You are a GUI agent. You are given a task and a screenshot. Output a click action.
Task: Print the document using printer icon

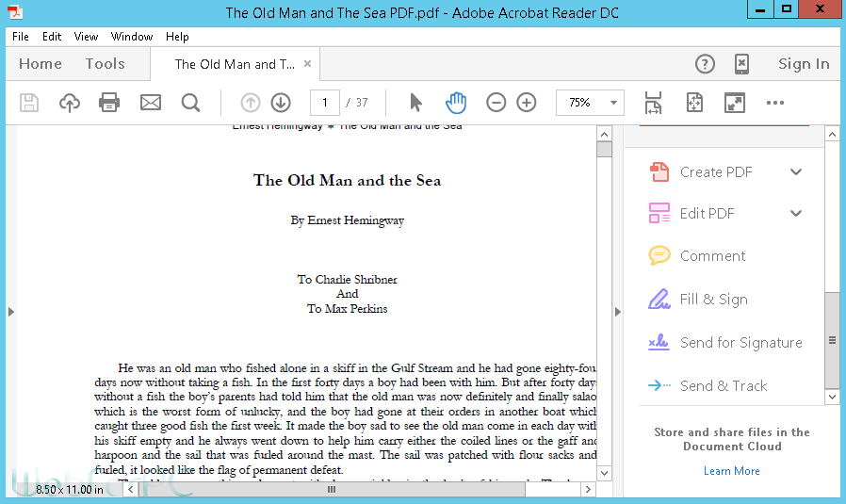[x=109, y=103]
